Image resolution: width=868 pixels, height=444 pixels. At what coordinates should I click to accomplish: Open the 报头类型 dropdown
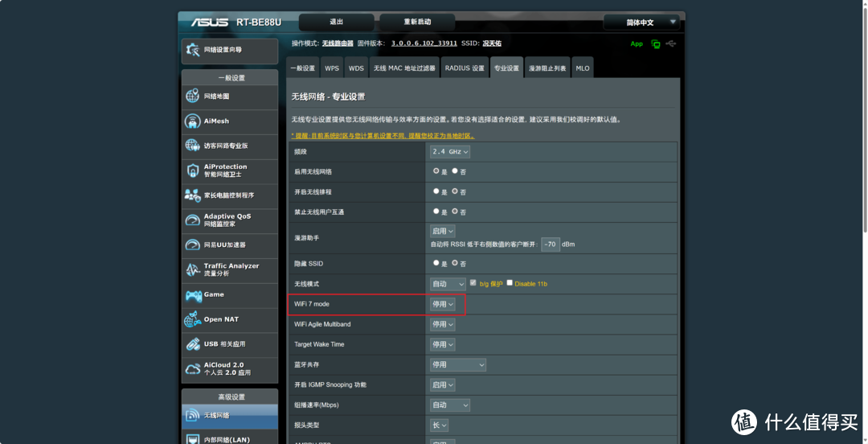point(439,425)
